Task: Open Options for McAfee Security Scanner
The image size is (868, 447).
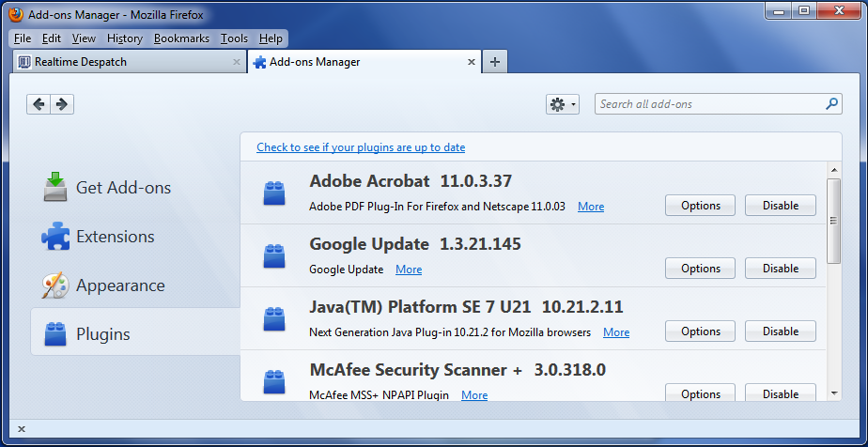Action: (700, 393)
